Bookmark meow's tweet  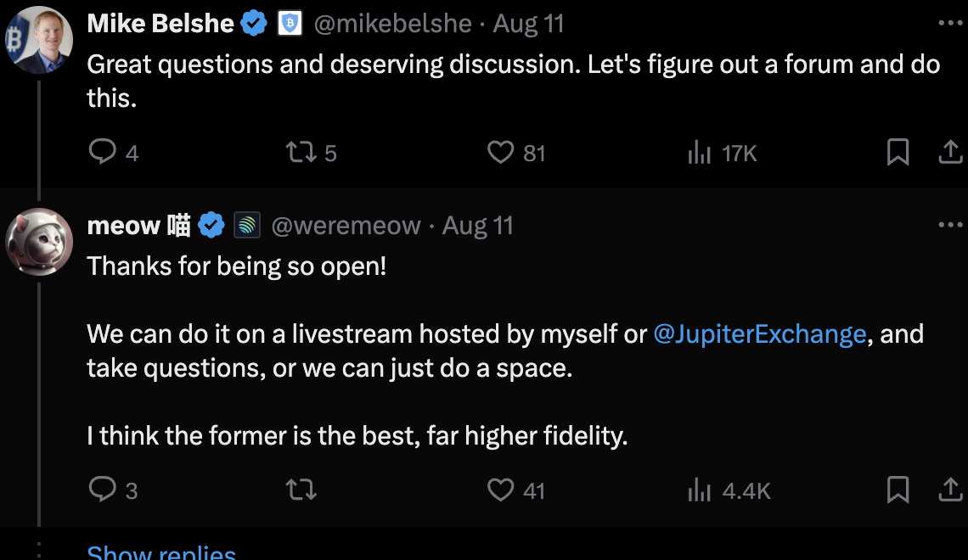coord(898,490)
